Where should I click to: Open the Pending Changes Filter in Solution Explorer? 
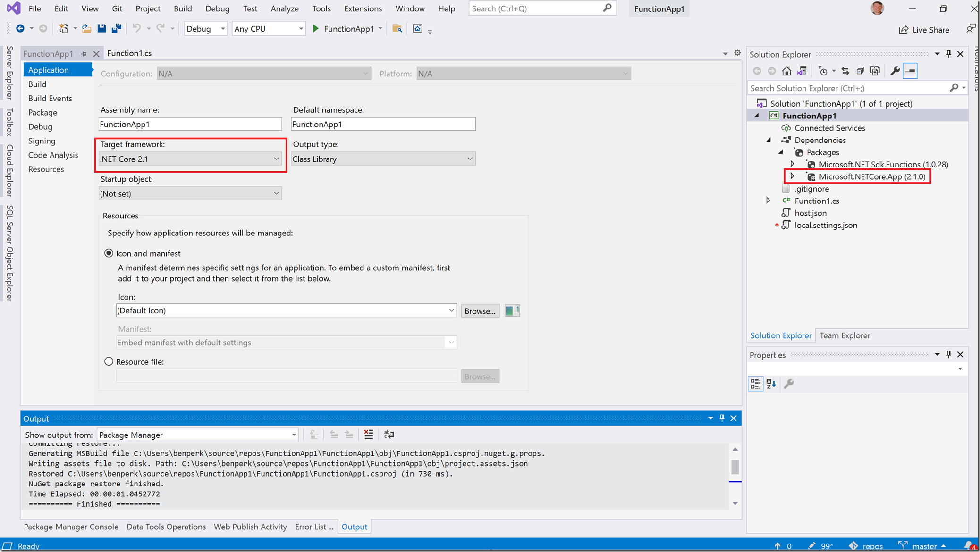coord(823,71)
